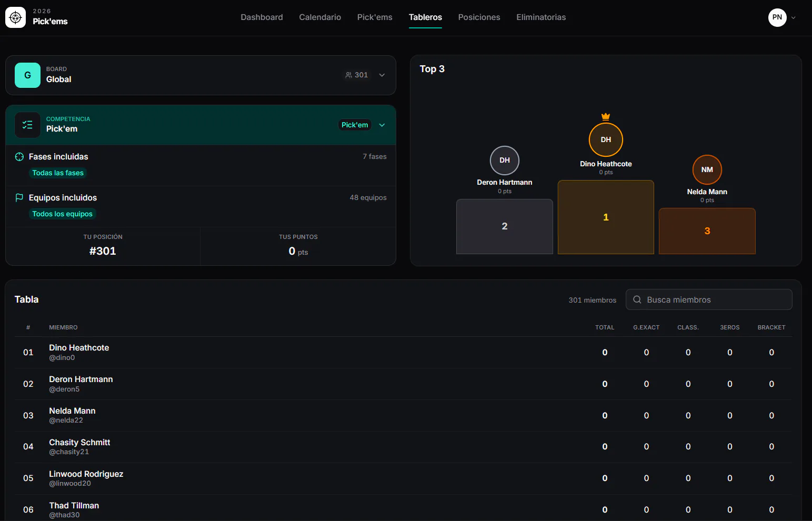The height and width of the screenshot is (521, 812).
Task: Click the @nelda22 username
Action: pos(66,420)
